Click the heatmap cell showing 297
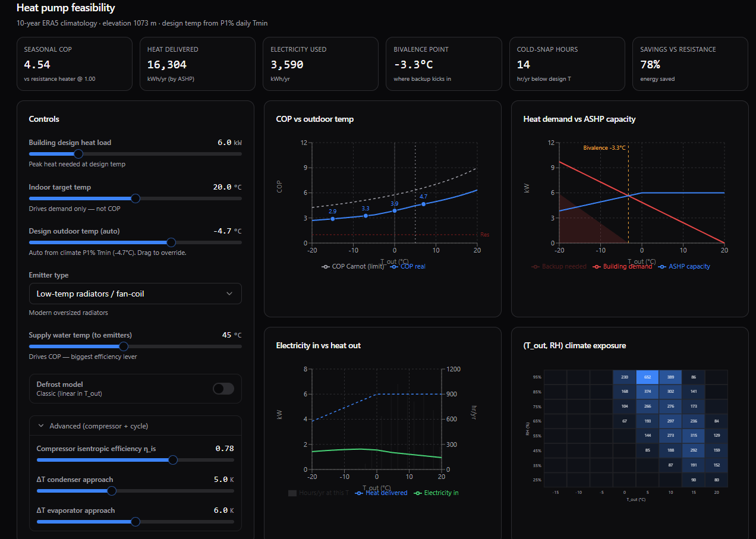This screenshot has width=756, height=539. 670,421
